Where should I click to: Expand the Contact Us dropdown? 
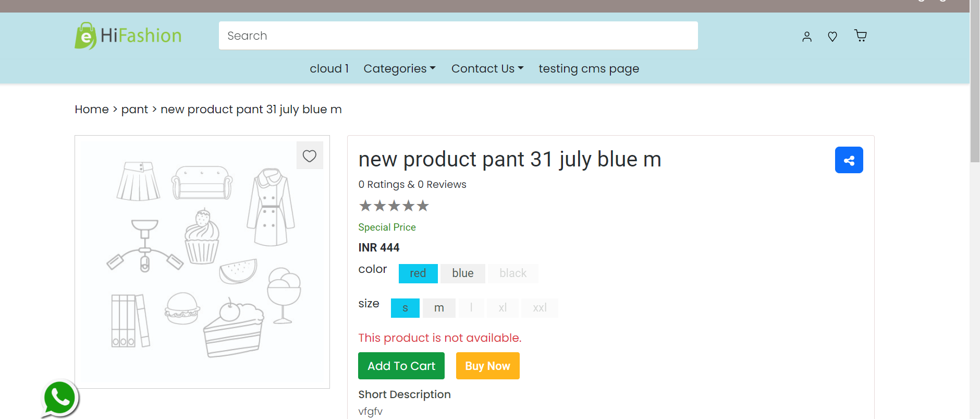487,68
